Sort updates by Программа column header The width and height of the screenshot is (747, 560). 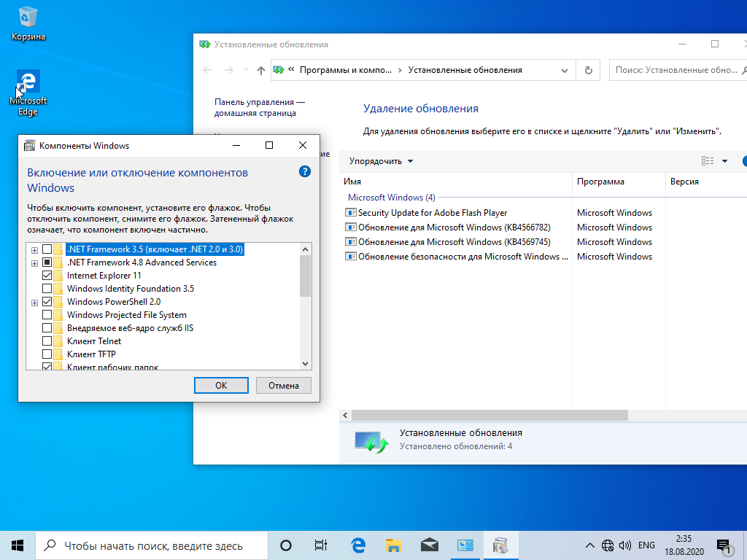coord(619,182)
